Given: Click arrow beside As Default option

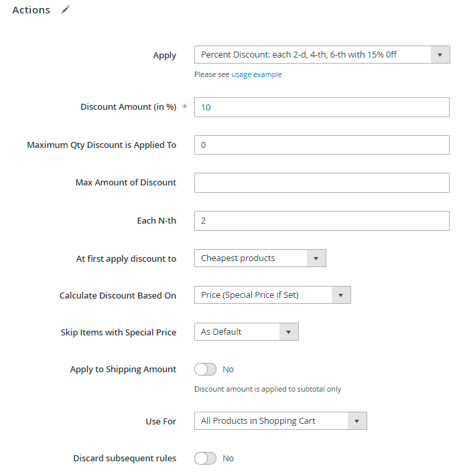Looking at the screenshot, I should [x=289, y=332].
